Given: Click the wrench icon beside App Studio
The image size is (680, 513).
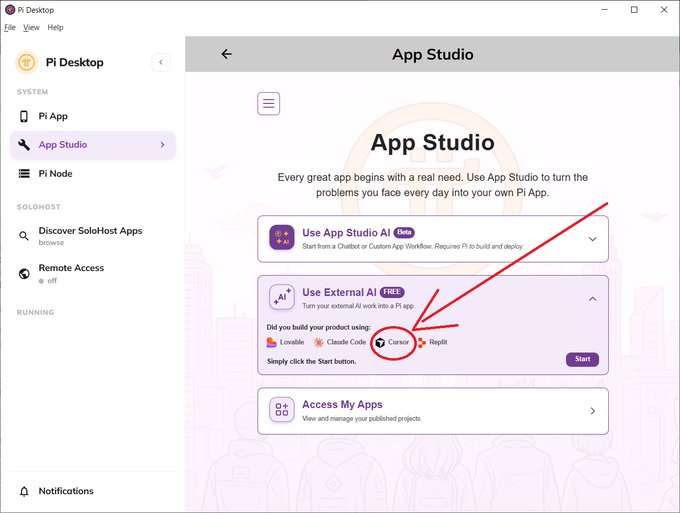Looking at the screenshot, I should click(24, 145).
